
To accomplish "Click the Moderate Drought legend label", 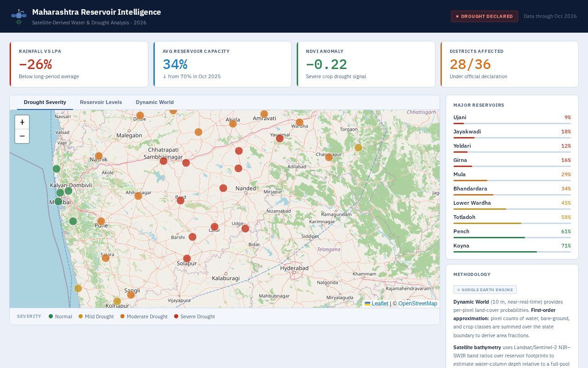I will coord(147,316).
